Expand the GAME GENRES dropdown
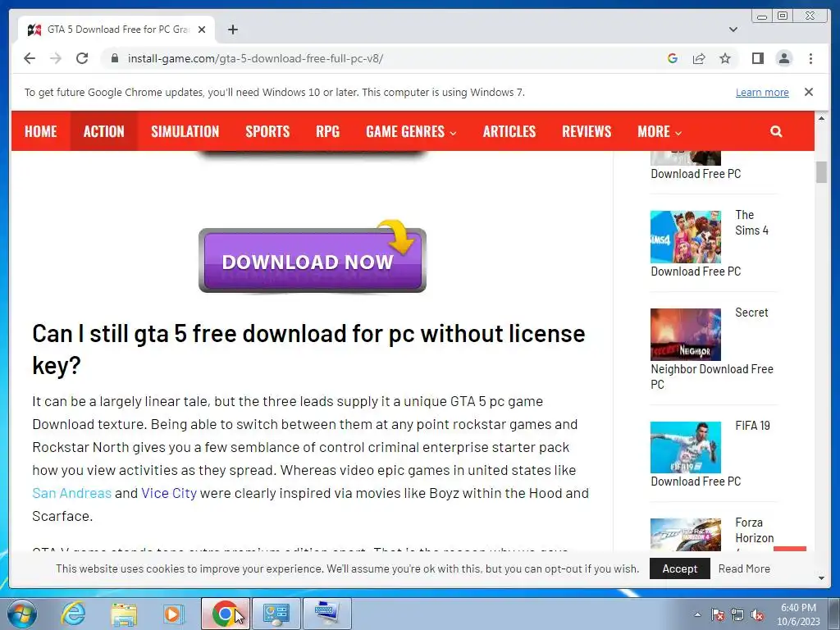Screen dimensions: 840x630 click(x=412, y=131)
